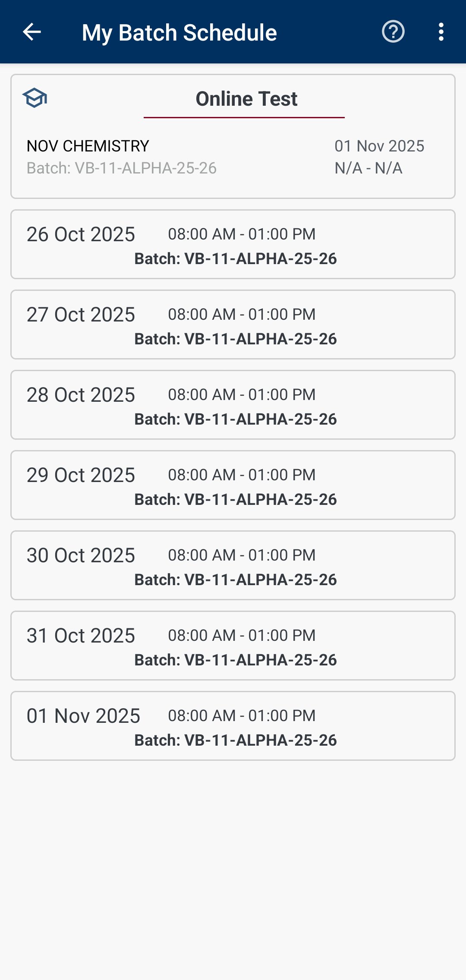Tap the N/A - N/A test time
The width and height of the screenshot is (466, 980).
(368, 168)
